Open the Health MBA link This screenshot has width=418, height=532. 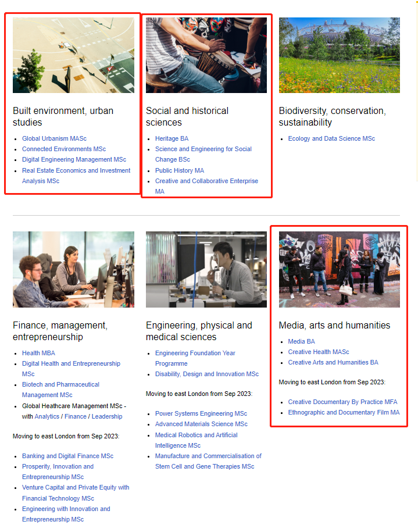(38, 353)
